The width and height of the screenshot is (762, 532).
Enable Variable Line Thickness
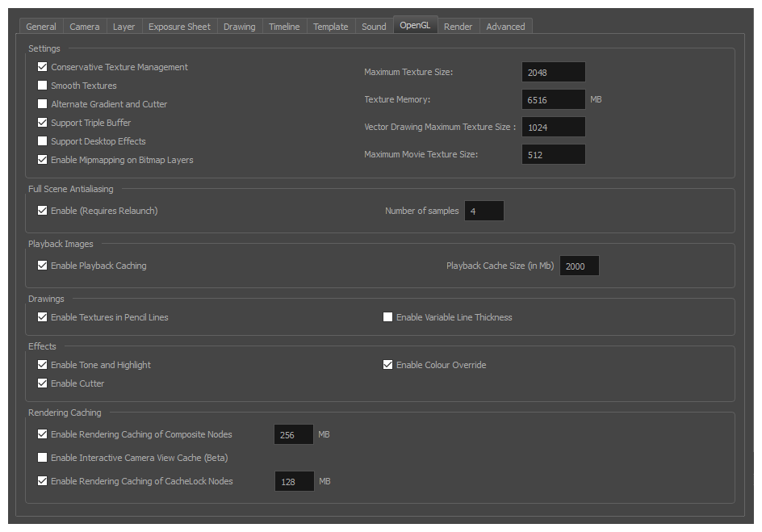pos(387,317)
